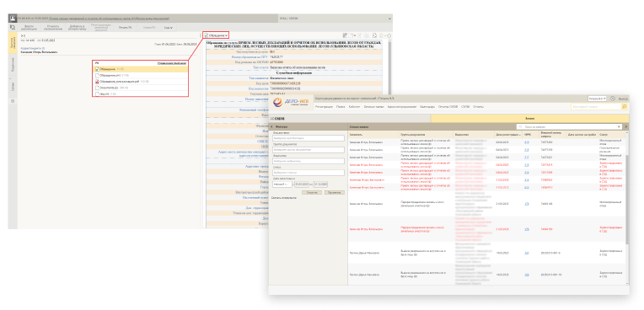Collapse the Фильтры panel with the arrow

tap(272, 127)
